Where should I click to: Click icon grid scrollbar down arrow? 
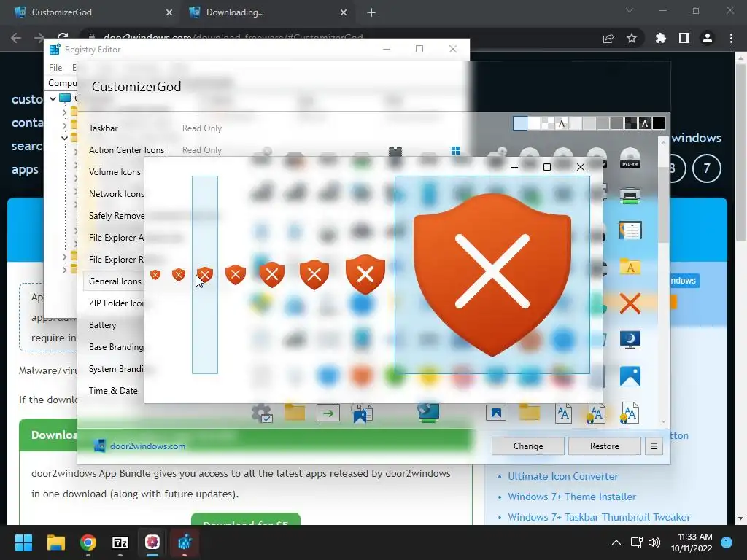(x=663, y=421)
